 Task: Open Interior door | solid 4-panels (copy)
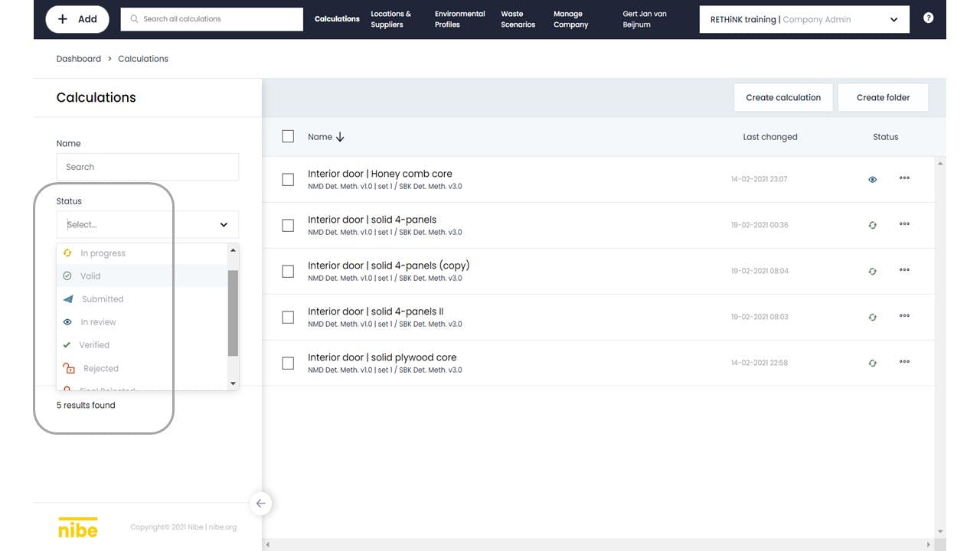pos(389,266)
